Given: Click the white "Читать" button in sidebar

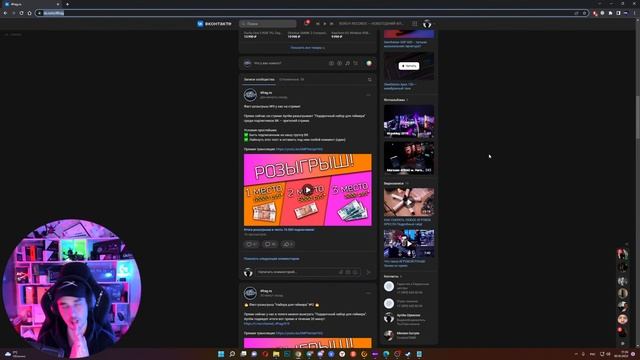Looking at the screenshot, I should (x=409, y=66).
